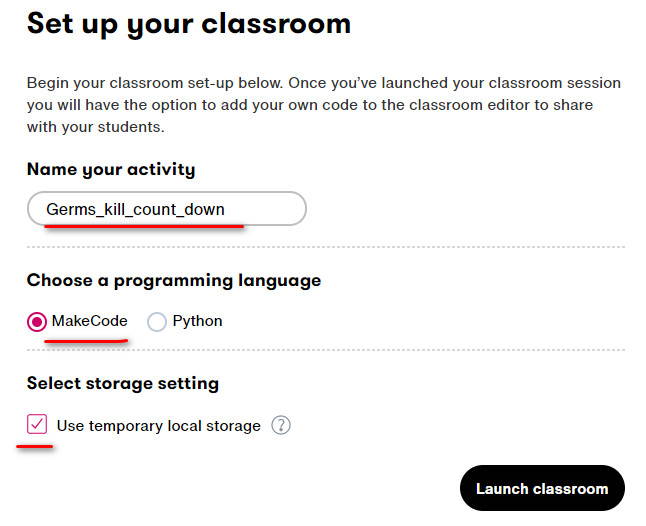The image size is (646, 526).
Task: Click the Use temporary local storage label
Action: click(159, 426)
